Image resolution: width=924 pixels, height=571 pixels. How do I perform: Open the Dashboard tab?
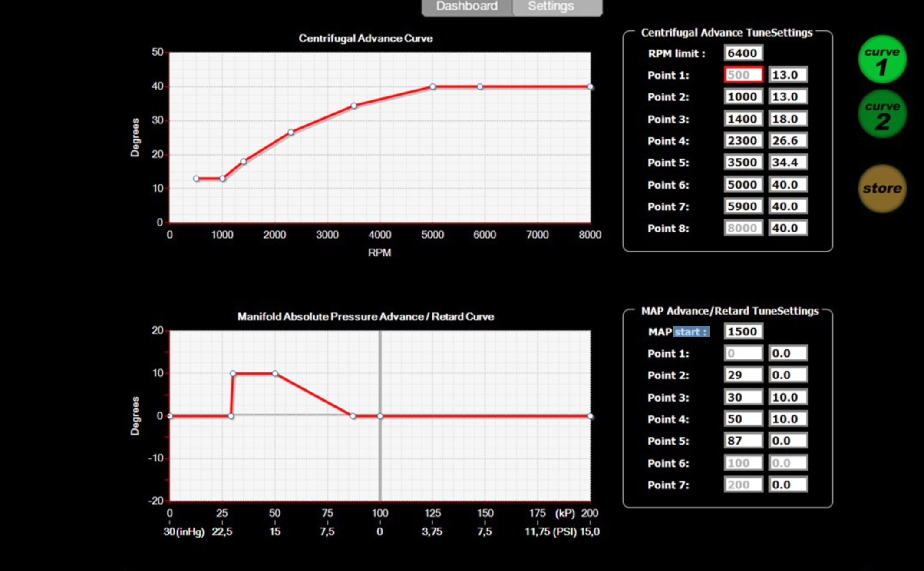pyautogui.click(x=467, y=7)
